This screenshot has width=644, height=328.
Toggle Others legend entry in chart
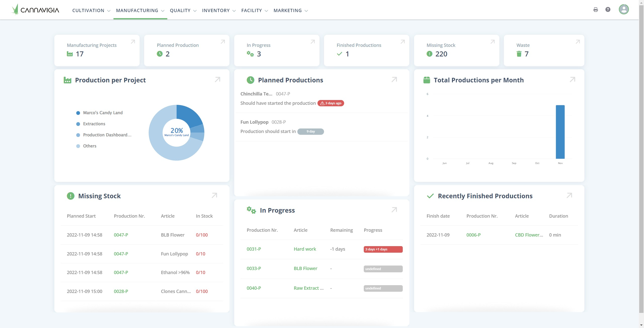tap(90, 146)
